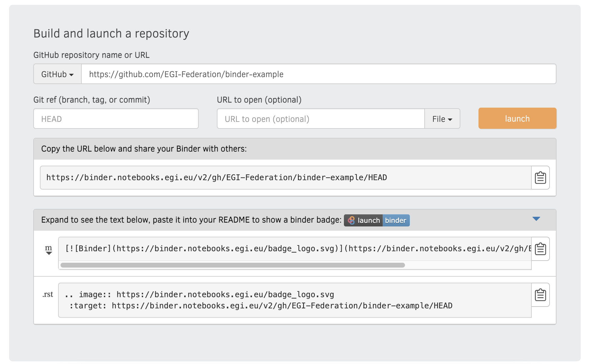The height and width of the screenshot is (364, 591).
Task: Click the .. image:: badge_logo.svg line
Action: click(x=200, y=294)
